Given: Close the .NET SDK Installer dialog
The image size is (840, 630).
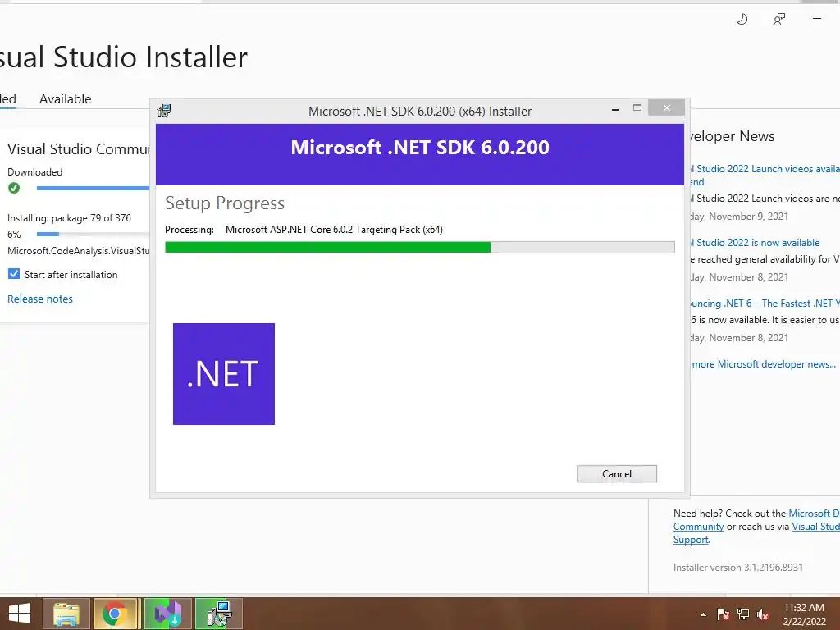Looking at the screenshot, I should pos(666,107).
